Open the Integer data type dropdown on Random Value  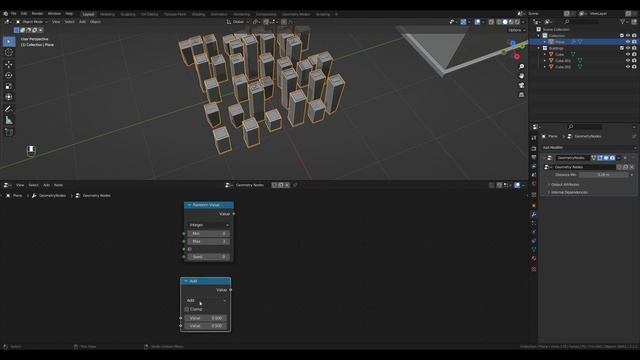tap(208, 225)
